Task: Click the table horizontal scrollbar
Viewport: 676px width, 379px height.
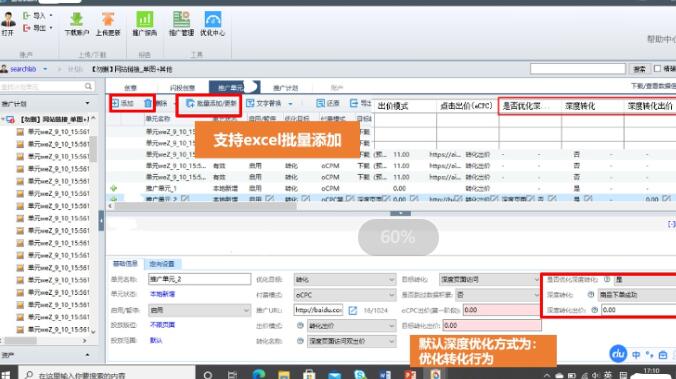Action: pyautogui.click(x=206, y=206)
